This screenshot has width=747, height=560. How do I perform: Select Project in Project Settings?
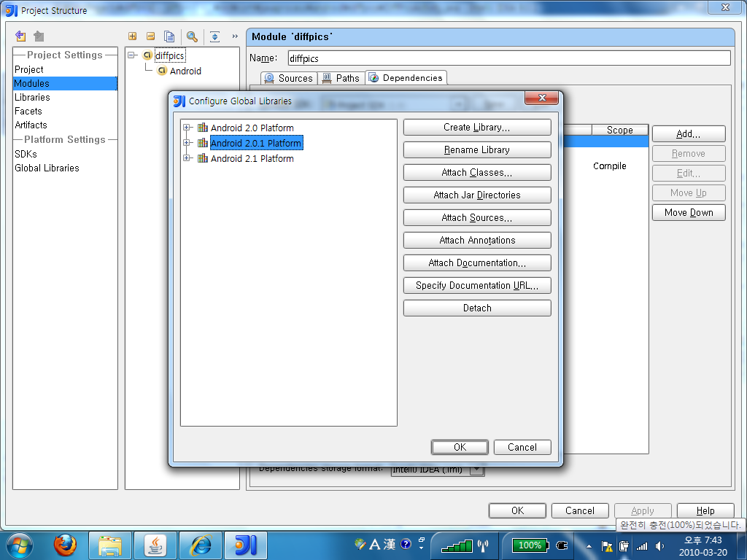(28, 69)
